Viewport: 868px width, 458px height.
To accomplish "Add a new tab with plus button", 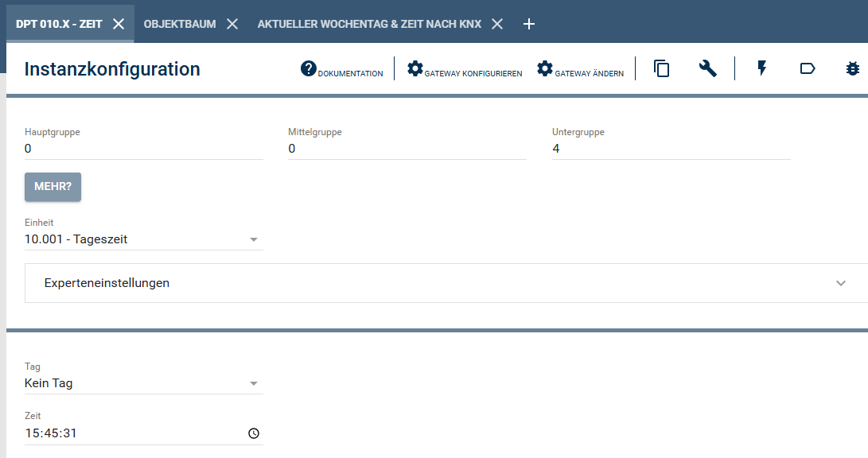I will point(529,24).
